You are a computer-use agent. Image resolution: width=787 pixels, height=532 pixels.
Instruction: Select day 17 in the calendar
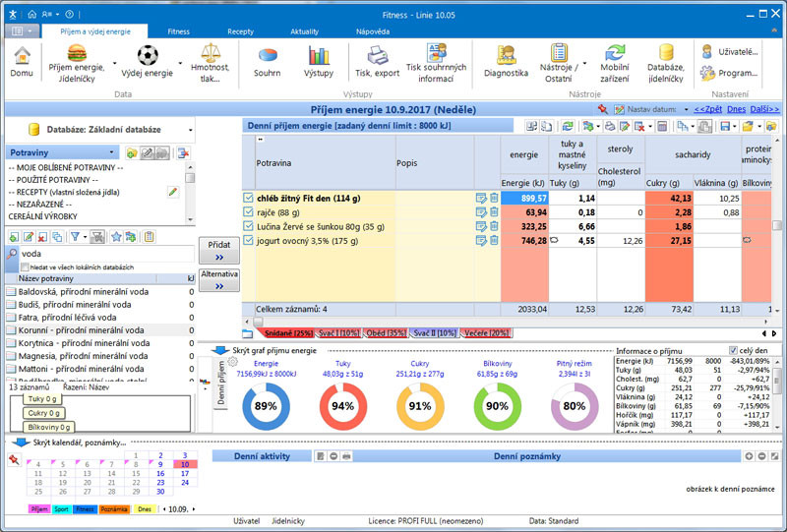[185, 473]
